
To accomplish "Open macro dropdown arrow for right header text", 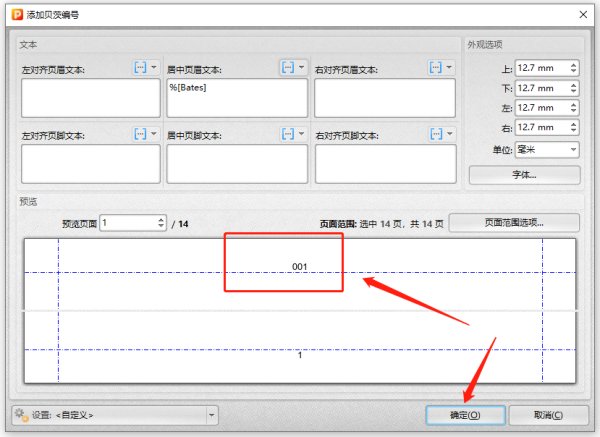I will click(449, 68).
